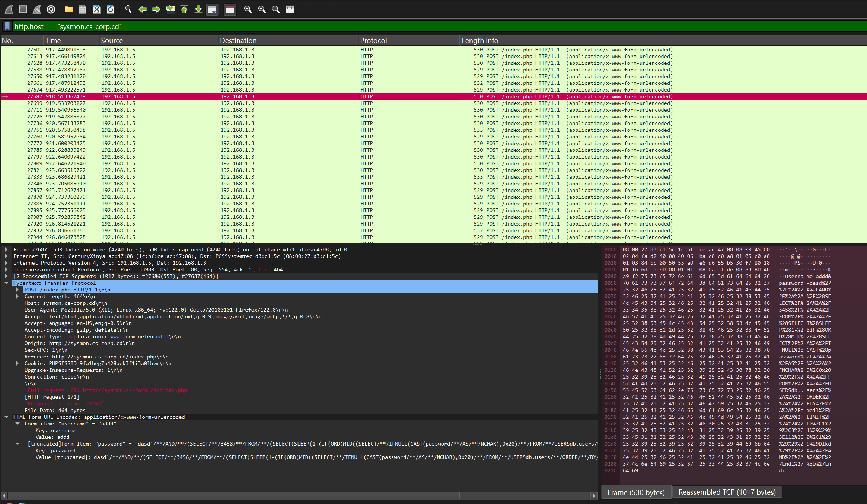Close this capture file
This screenshot has height=504, width=867.
[x=96, y=9]
